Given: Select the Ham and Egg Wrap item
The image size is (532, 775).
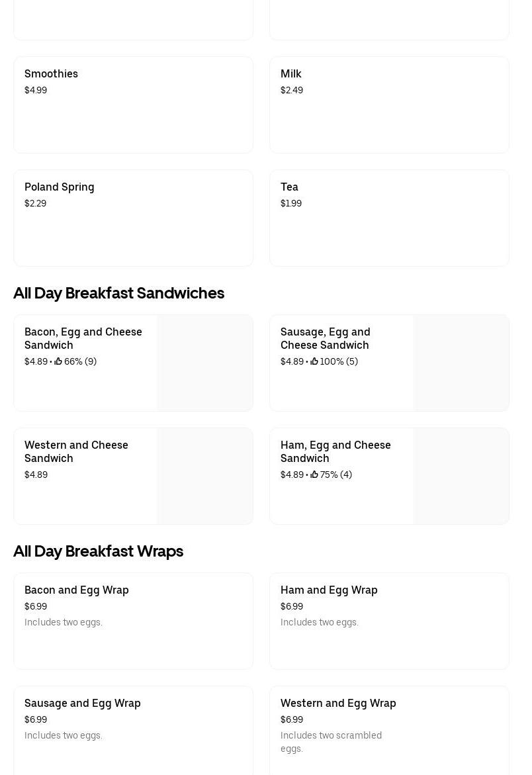Looking at the screenshot, I should 329,590.
